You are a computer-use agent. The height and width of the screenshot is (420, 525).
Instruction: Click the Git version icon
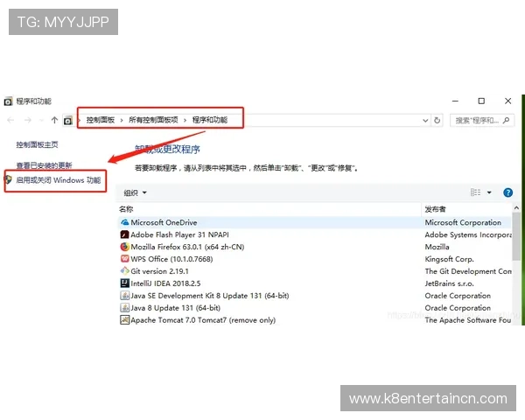click(124, 271)
